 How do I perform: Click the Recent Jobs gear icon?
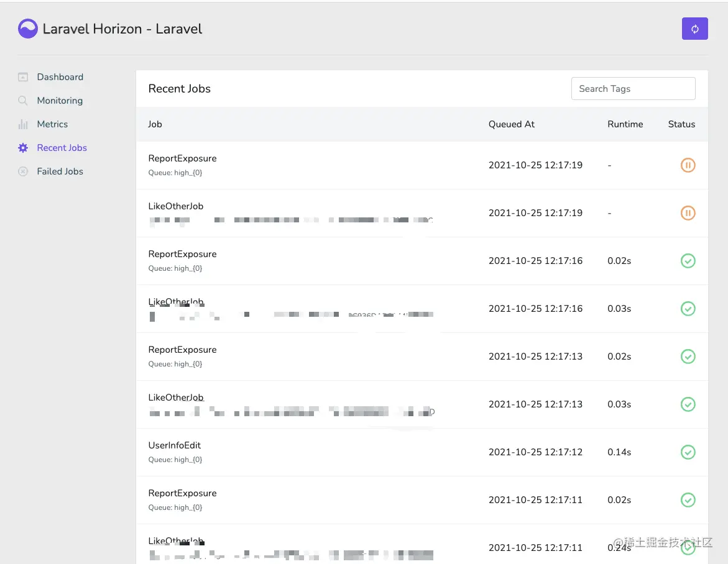click(23, 148)
